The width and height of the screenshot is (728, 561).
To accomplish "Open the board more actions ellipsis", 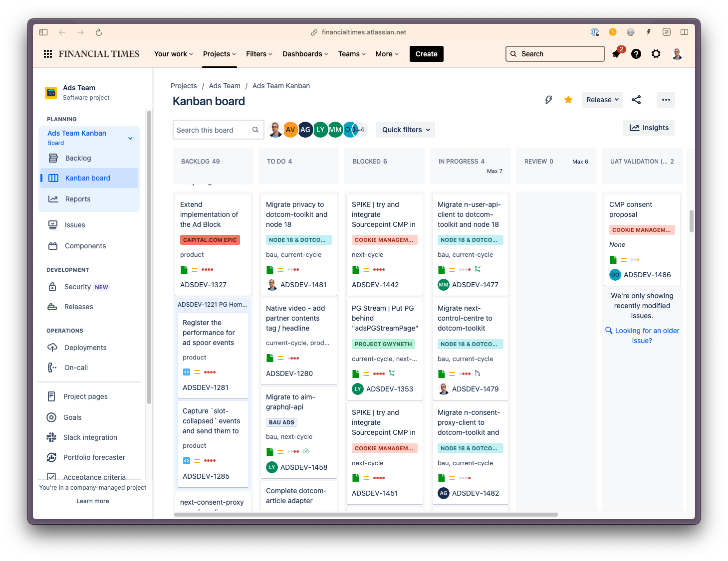I will pos(666,100).
